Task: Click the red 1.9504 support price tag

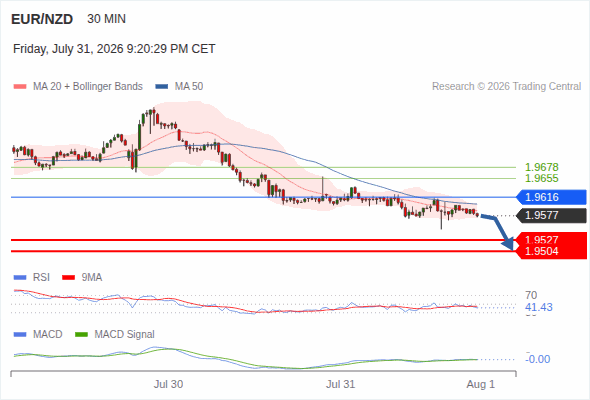Action: point(551,252)
